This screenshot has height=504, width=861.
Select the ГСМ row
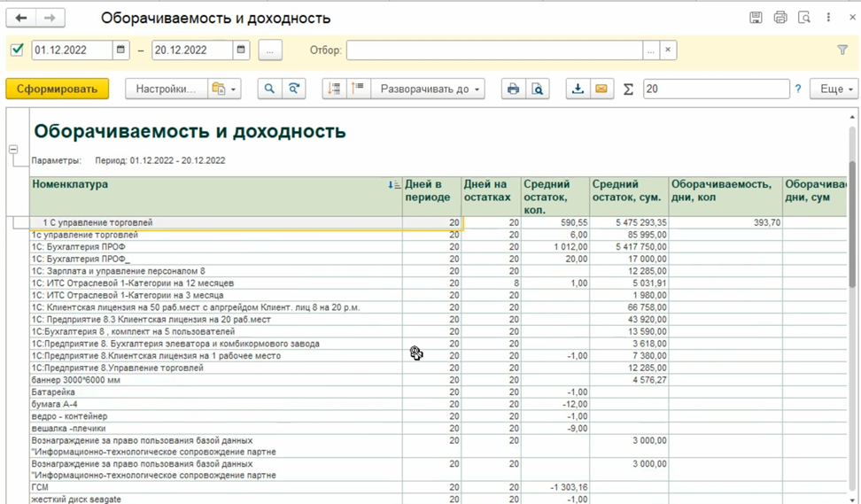[216, 487]
